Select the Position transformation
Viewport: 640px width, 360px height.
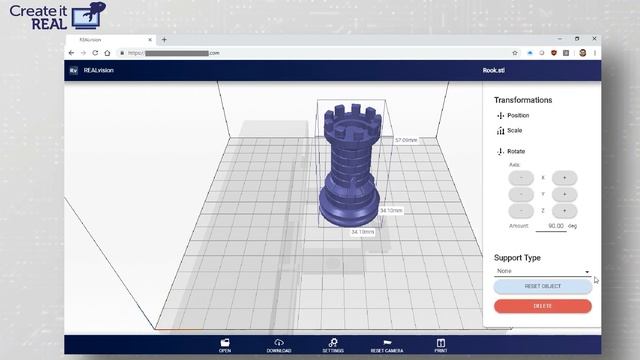pyautogui.click(x=513, y=116)
